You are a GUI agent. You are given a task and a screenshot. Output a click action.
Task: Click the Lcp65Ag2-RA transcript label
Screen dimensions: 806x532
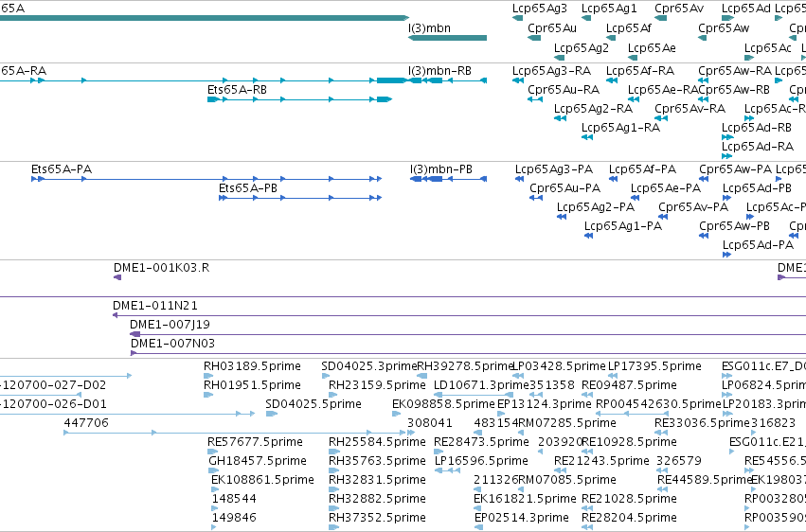point(593,109)
